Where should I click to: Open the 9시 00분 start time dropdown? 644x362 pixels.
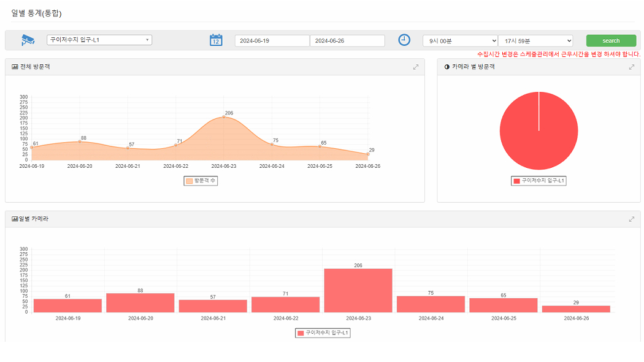(460, 41)
